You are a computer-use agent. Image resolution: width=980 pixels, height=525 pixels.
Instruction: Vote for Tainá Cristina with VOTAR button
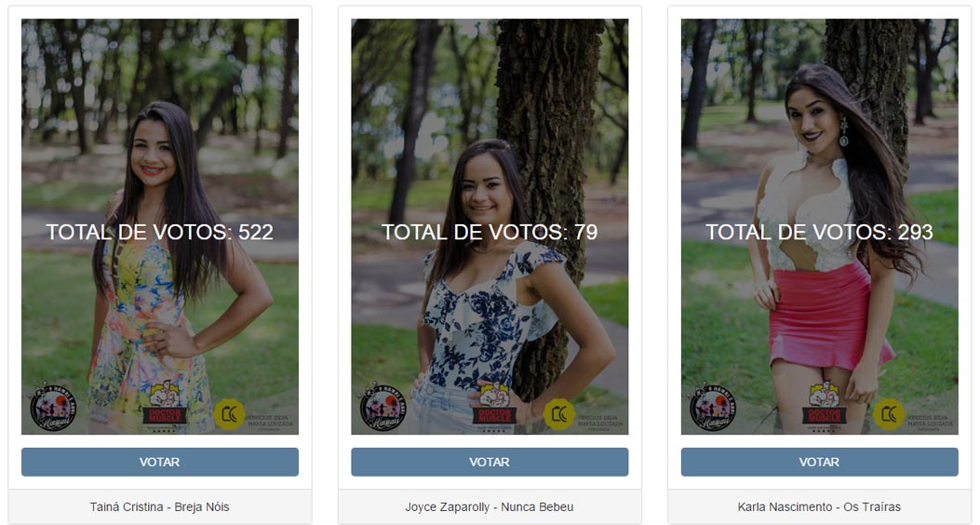pyautogui.click(x=160, y=462)
